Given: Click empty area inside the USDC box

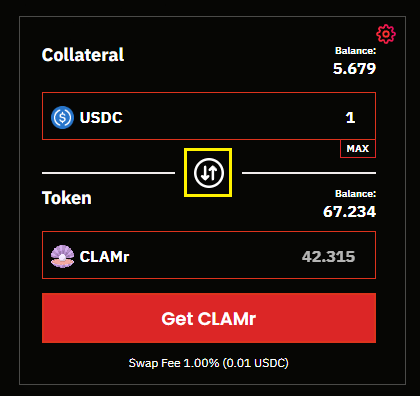Looking at the screenshot, I should [x=233, y=116].
